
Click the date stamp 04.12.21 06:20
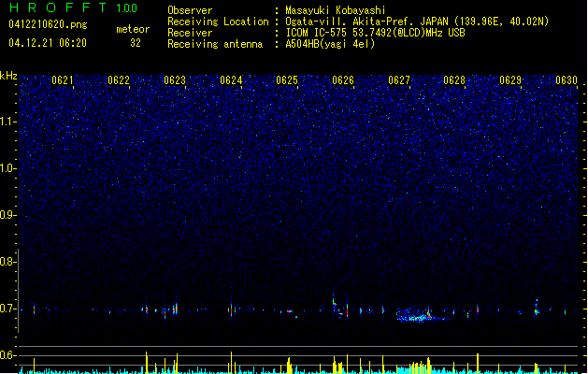click(x=48, y=43)
